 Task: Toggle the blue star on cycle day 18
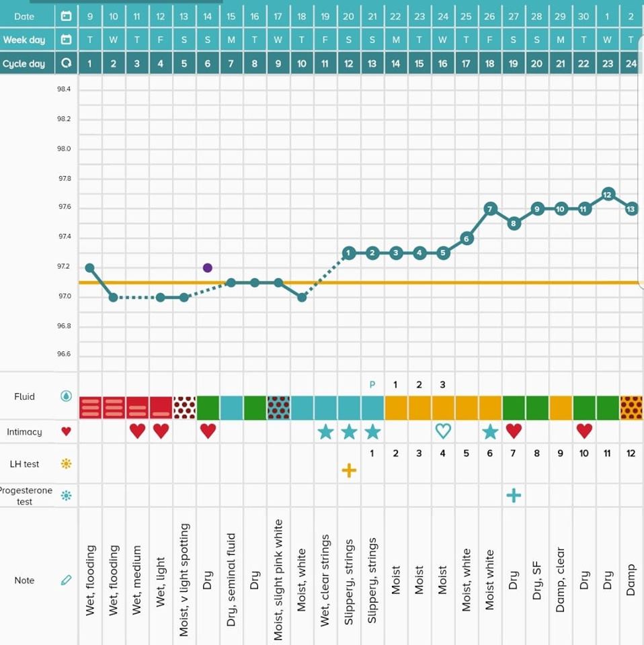(x=489, y=431)
